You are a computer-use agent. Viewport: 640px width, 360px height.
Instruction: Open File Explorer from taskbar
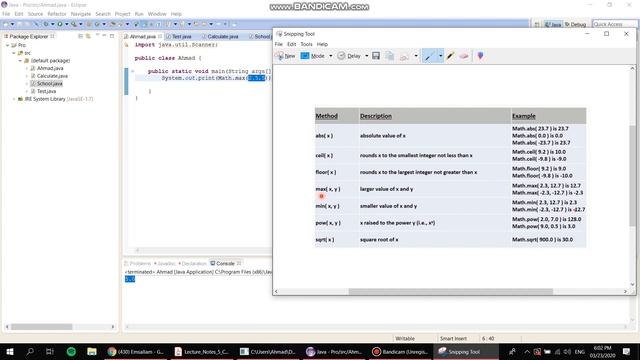[x=92, y=351]
